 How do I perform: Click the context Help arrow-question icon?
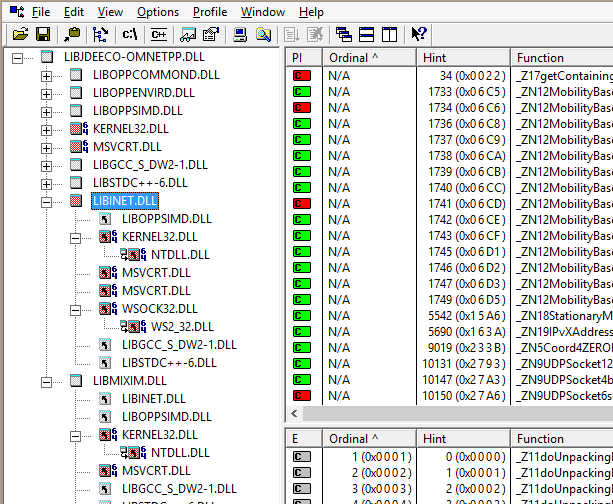click(419, 34)
